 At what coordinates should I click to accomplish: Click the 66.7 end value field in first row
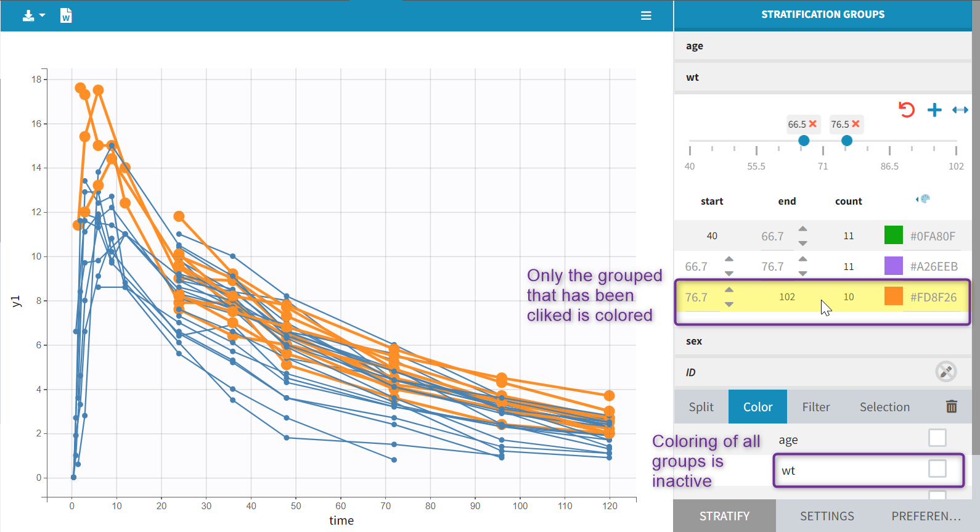tap(772, 236)
